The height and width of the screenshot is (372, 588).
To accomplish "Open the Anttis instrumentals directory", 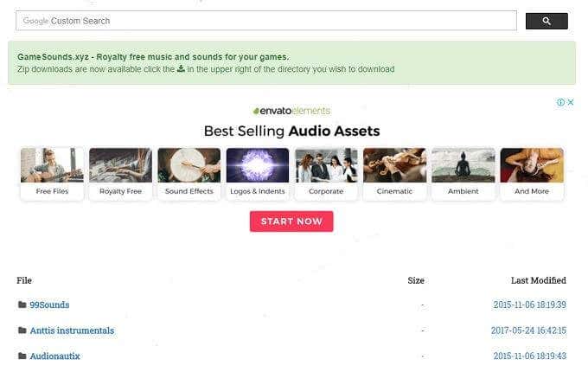I will coord(72,330).
